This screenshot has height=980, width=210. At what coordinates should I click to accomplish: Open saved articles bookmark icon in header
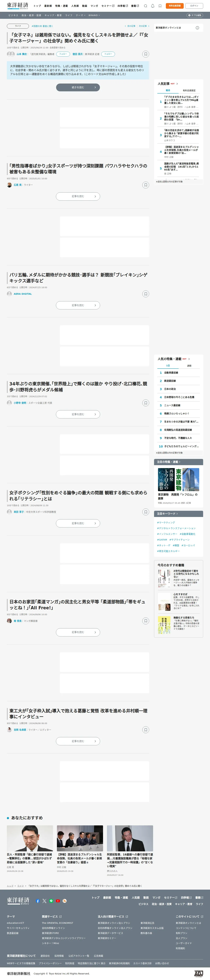[160, 6]
